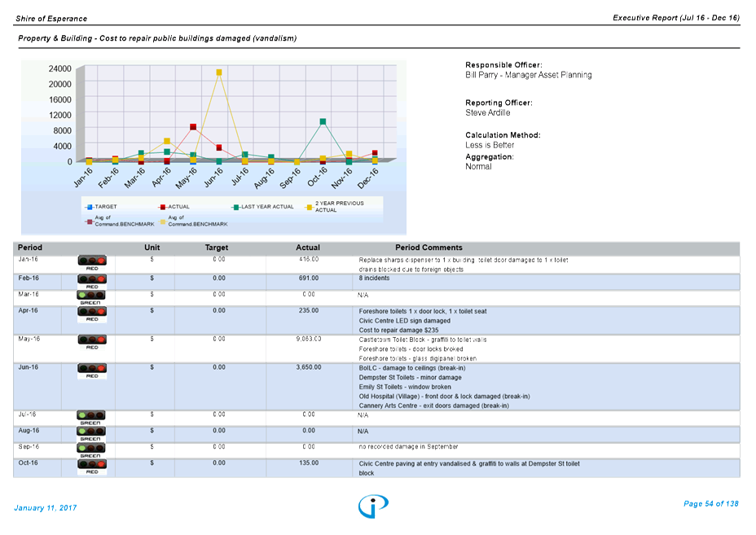Click the green Oct-16 peak data point

coord(323,121)
